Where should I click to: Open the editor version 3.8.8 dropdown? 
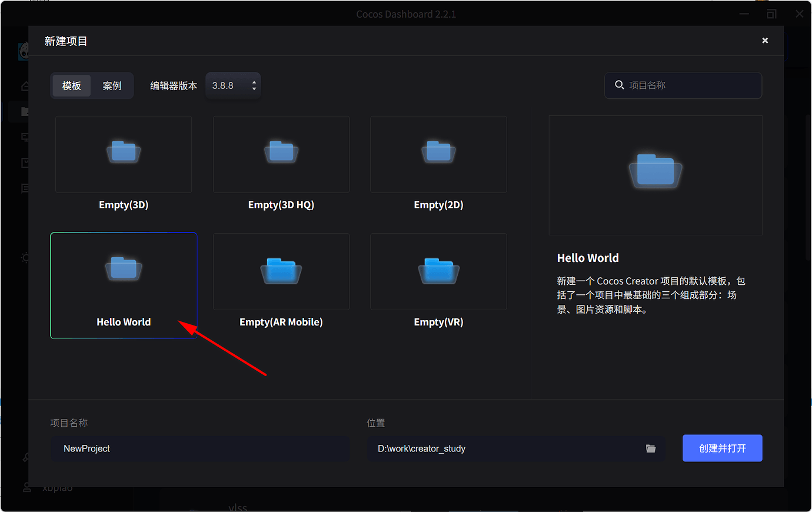pos(233,86)
